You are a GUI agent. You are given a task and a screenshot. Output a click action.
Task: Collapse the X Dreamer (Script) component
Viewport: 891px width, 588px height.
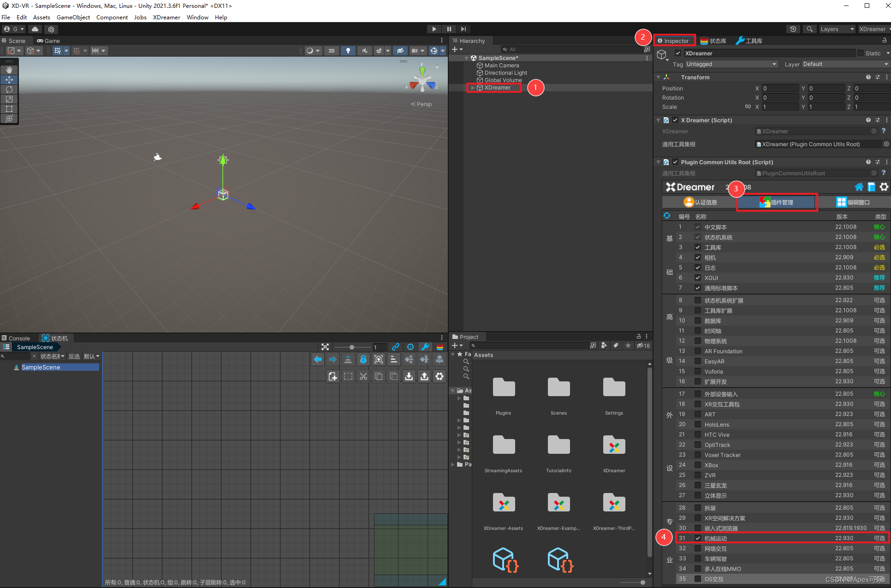(659, 120)
